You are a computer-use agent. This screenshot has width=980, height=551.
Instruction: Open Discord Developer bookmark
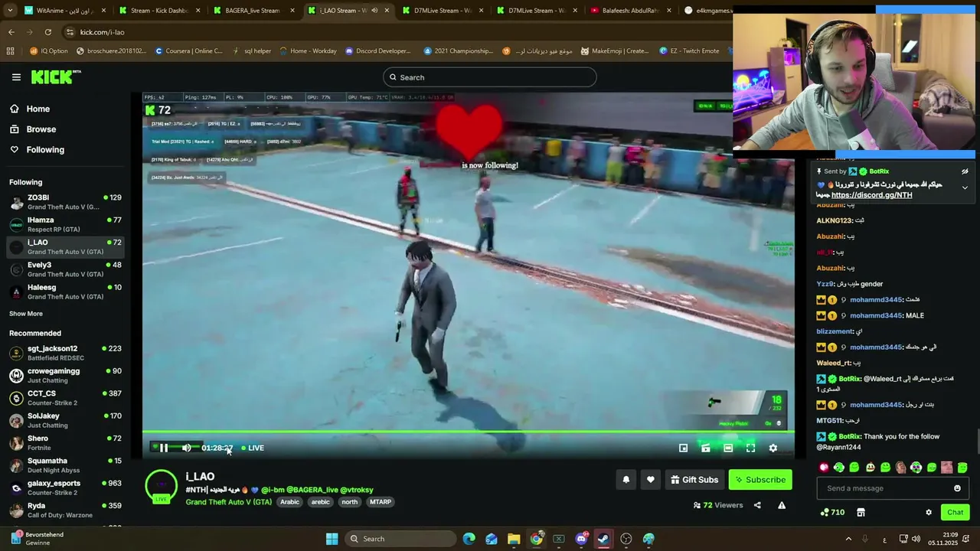(377, 51)
